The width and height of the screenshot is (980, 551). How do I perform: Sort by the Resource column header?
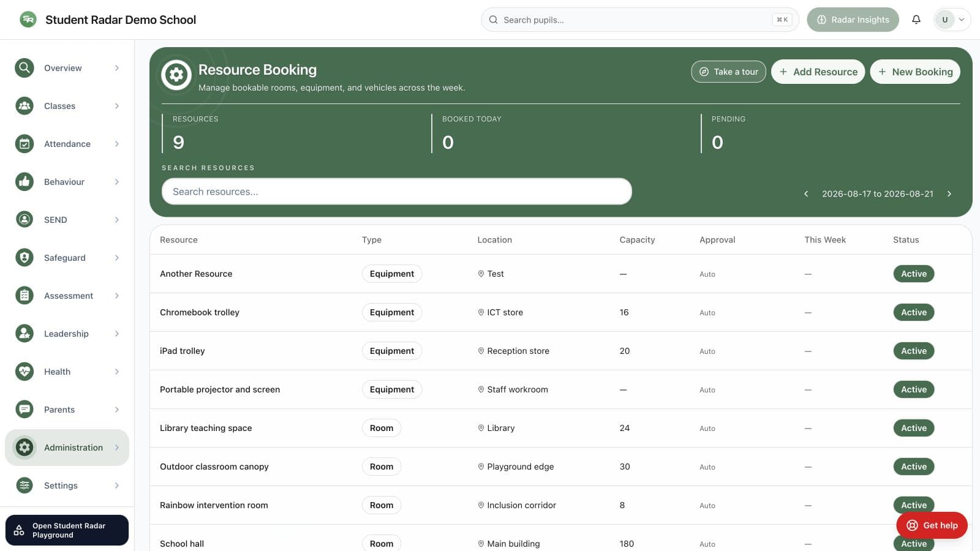tap(179, 240)
